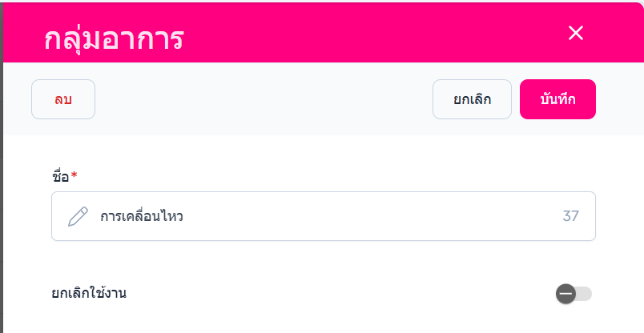
Task: Click the empty pink header bar area
Action: click(360, 32)
